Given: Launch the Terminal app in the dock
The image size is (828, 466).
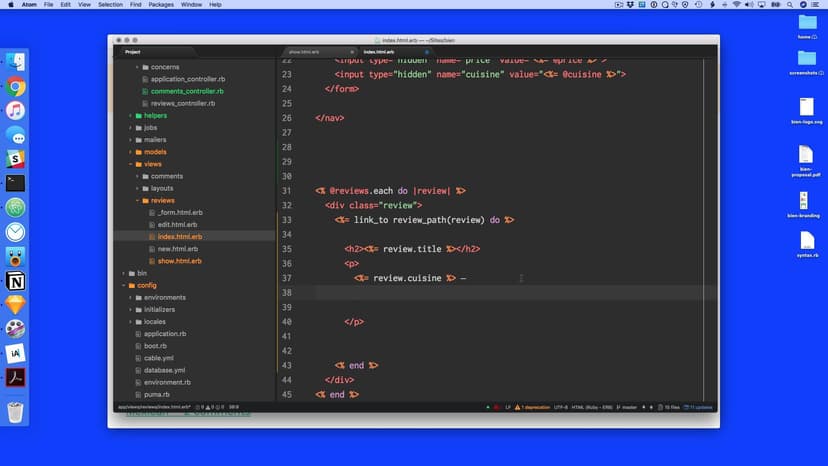Looking at the screenshot, I should pos(15,183).
